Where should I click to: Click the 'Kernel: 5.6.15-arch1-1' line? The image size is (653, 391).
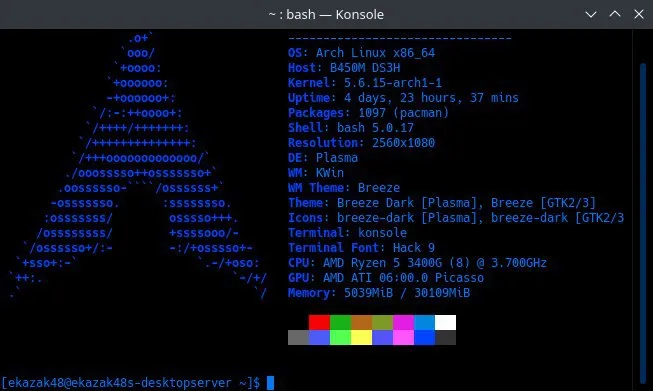point(365,83)
